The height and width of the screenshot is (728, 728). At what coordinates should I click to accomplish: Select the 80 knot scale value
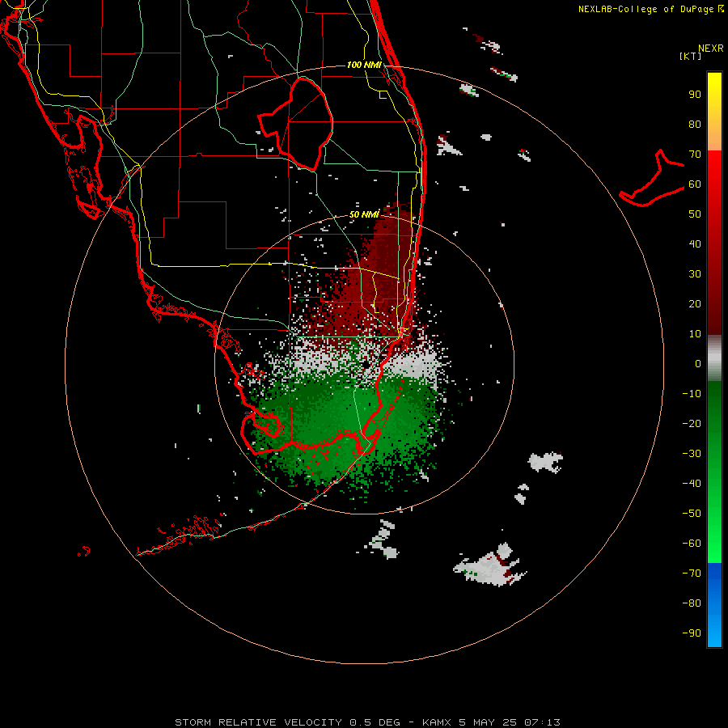(x=695, y=125)
